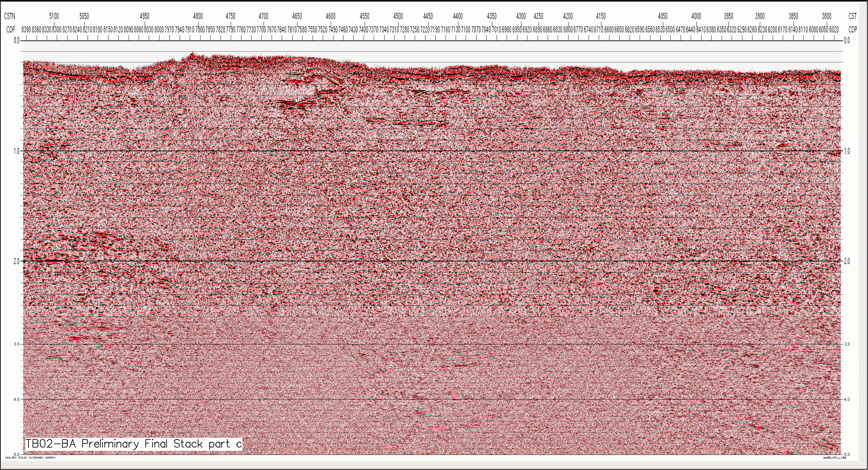Click CSTN station marker 4800

point(198,16)
